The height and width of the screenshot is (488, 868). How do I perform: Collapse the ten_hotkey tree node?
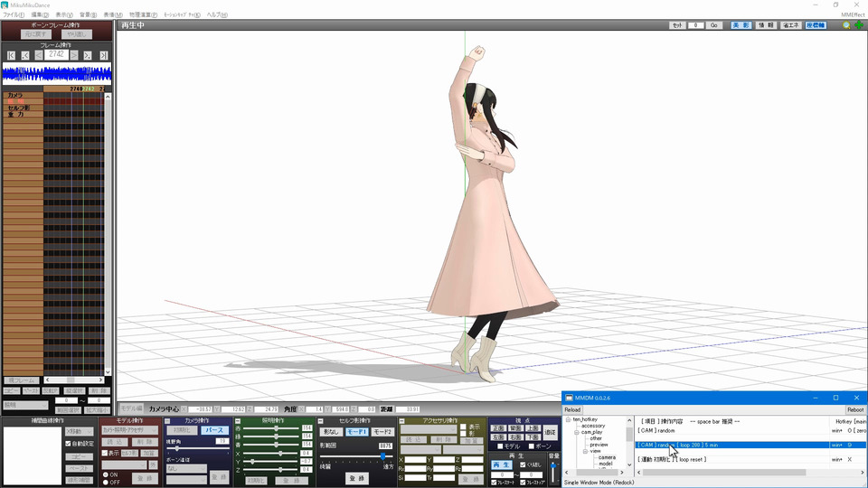[x=569, y=419]
